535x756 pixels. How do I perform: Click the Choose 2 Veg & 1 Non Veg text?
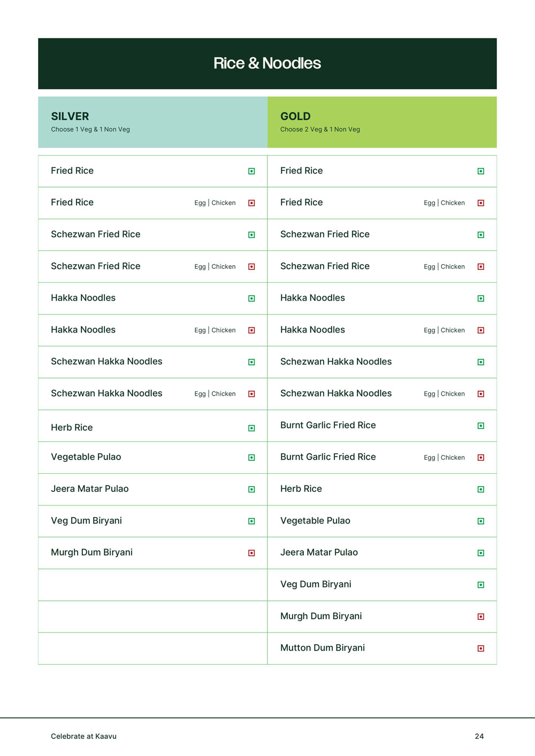click(x=320, y=129)
